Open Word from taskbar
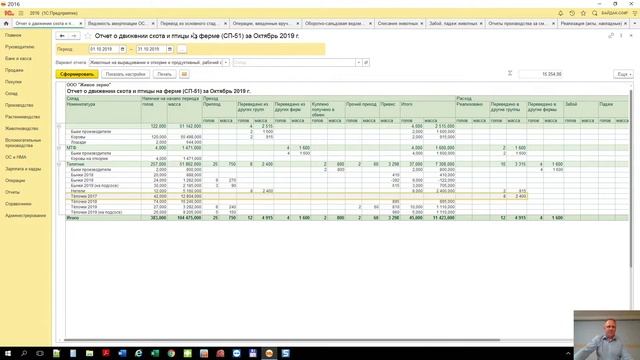Screen dimensions: 640x360 point(122,353)
